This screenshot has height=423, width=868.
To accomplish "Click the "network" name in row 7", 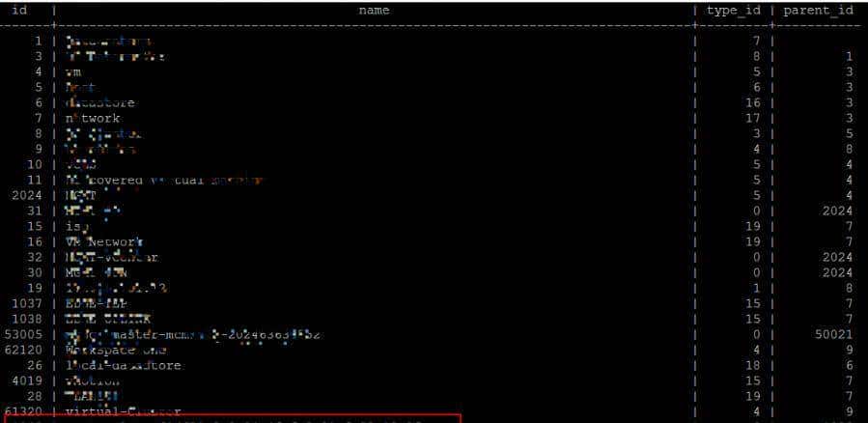I will pos(93,118).
